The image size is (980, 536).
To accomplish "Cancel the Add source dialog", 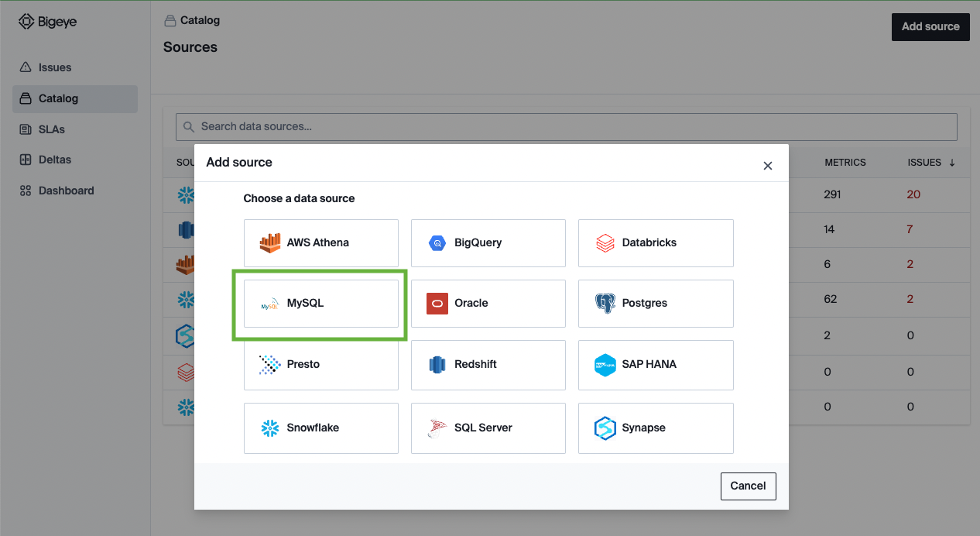I will click(748, 486).
